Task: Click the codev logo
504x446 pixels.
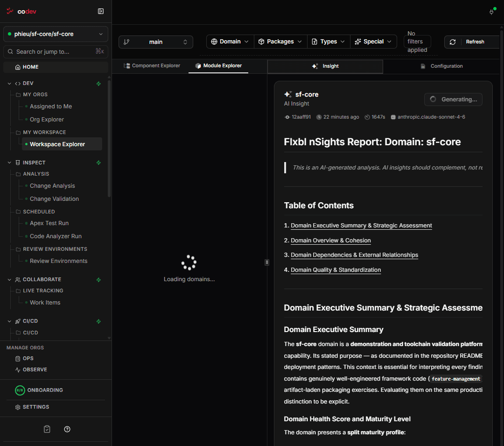Action: 21,11
